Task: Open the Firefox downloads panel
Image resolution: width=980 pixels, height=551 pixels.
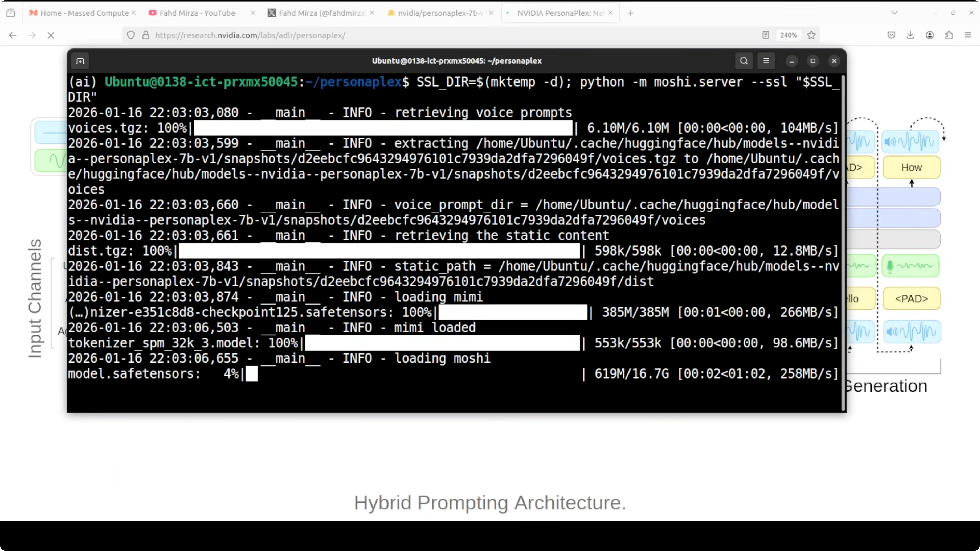Action: click(x=910, y=35)
